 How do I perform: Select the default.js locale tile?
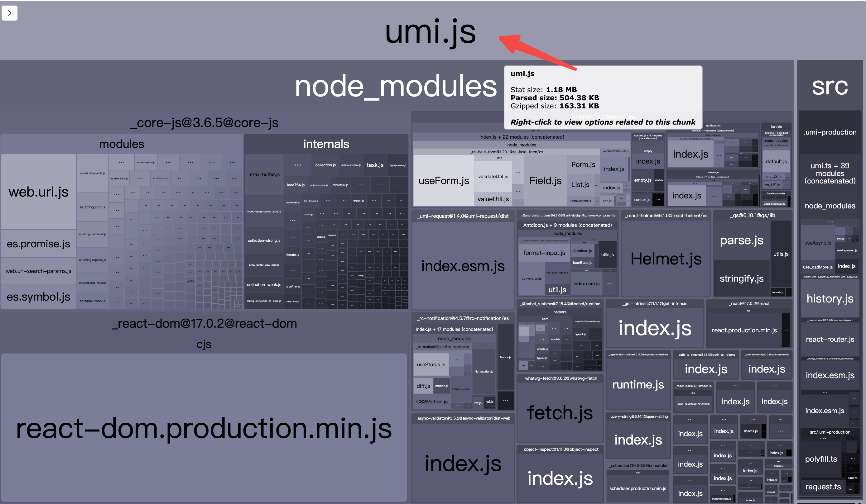(776, 161)
